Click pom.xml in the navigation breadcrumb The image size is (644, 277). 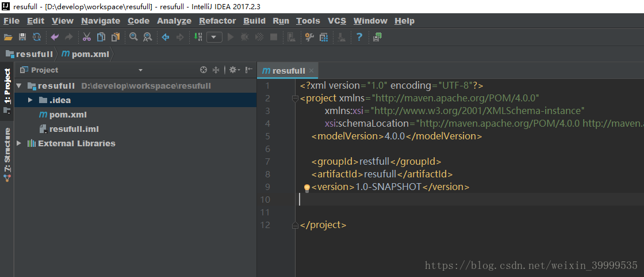(85, 54)
